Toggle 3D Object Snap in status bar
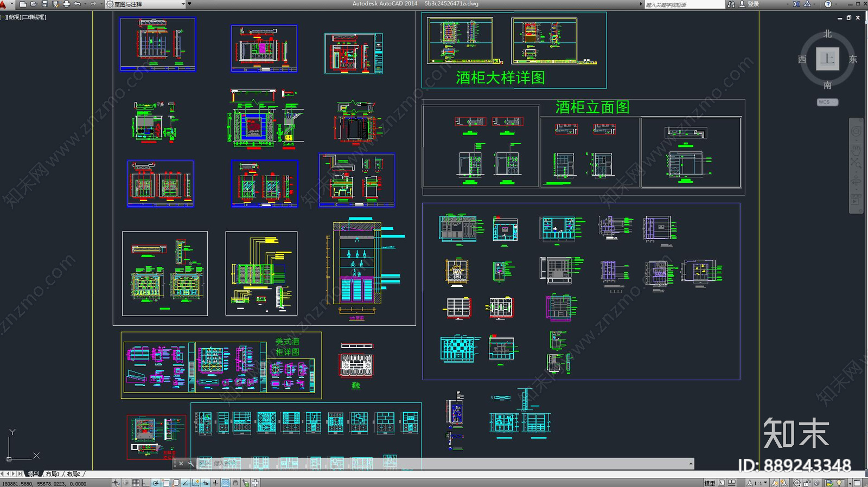 176,483
